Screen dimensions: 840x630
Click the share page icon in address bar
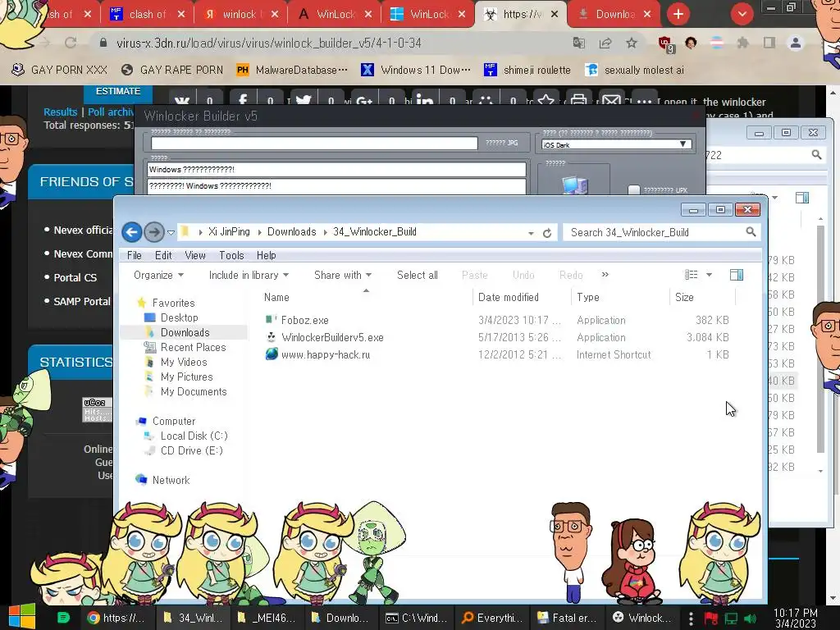pos(605,43)
